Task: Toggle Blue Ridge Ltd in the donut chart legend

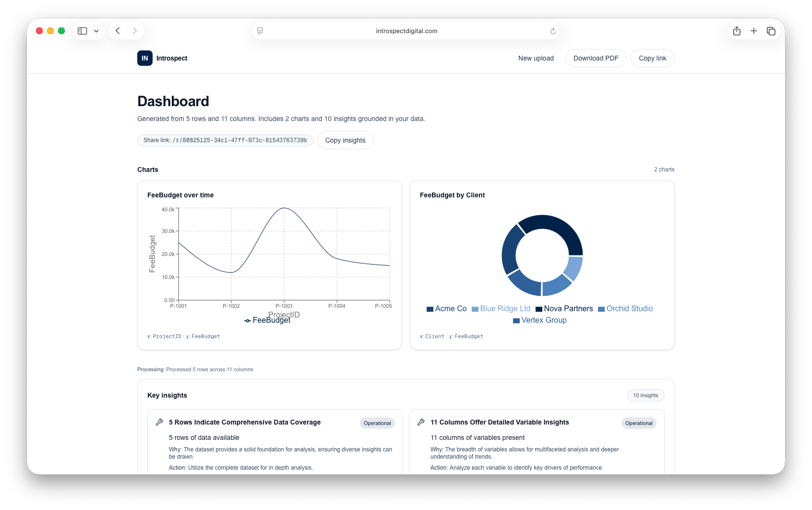Action: [501, 308]
